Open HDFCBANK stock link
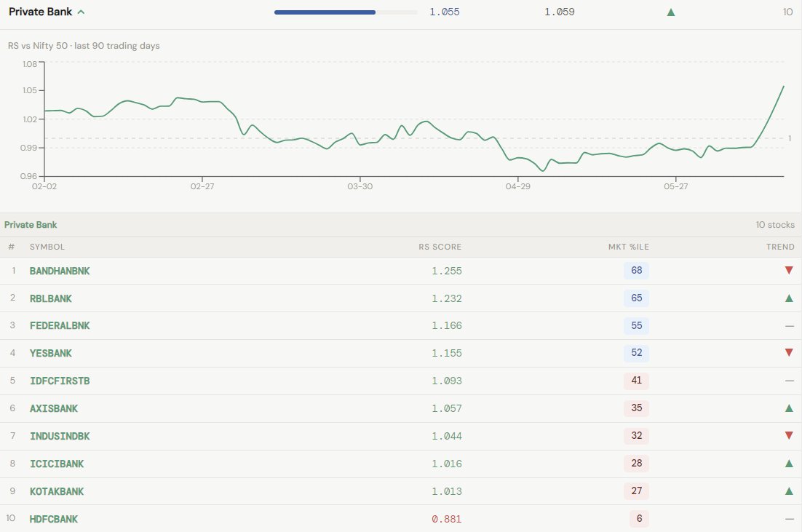 coord(54,519)
